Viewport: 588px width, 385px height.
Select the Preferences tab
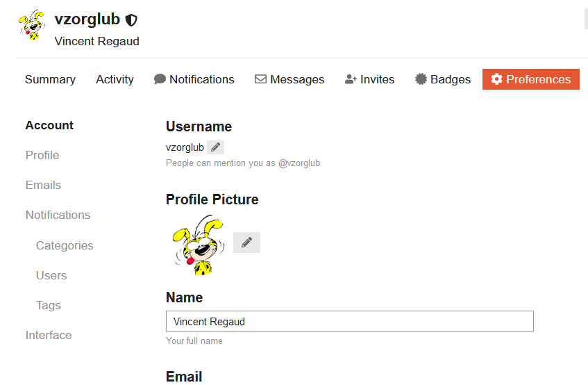[x=531, y=79]
